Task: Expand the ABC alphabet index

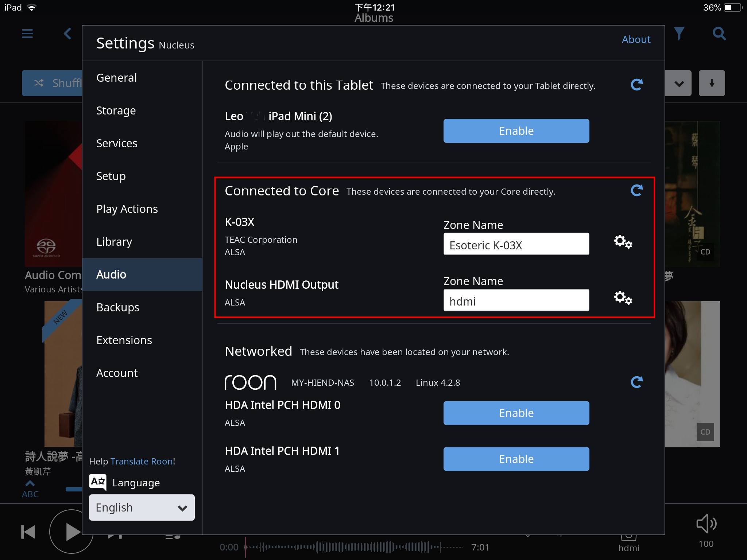Action: (30, 489)
